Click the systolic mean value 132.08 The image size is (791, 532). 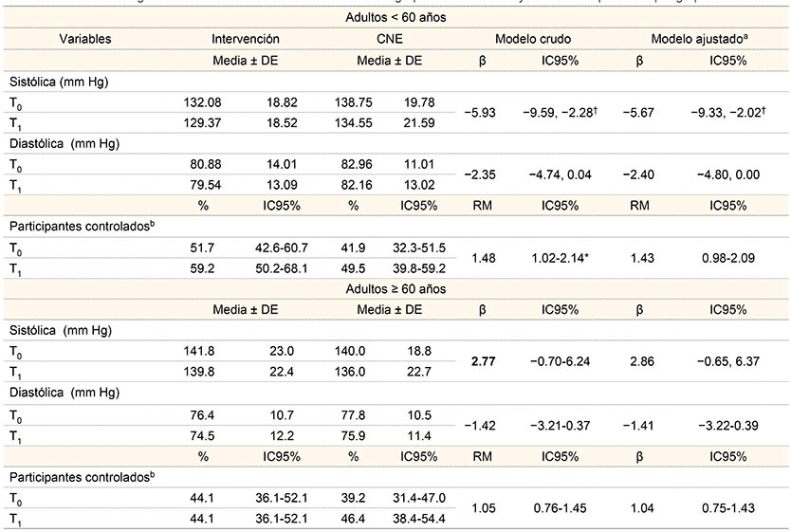tap(205, 102)
